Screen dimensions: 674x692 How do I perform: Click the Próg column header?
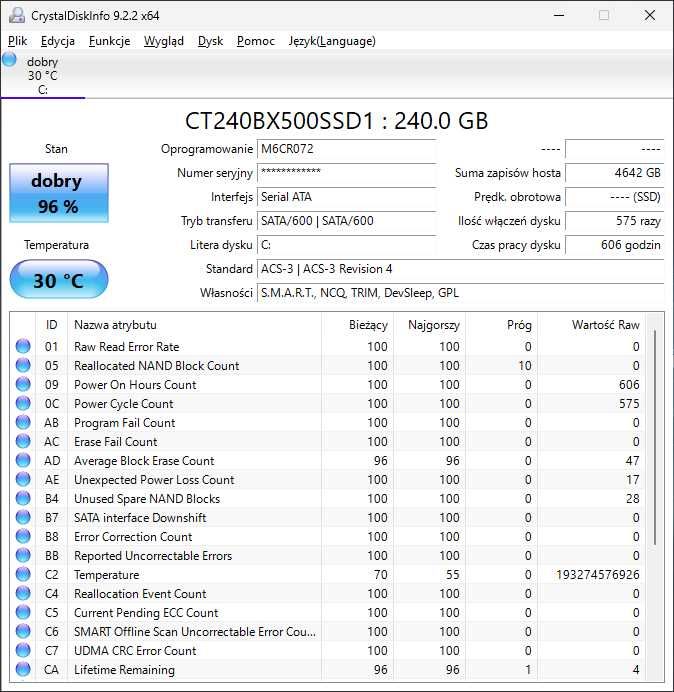point(501,325)
